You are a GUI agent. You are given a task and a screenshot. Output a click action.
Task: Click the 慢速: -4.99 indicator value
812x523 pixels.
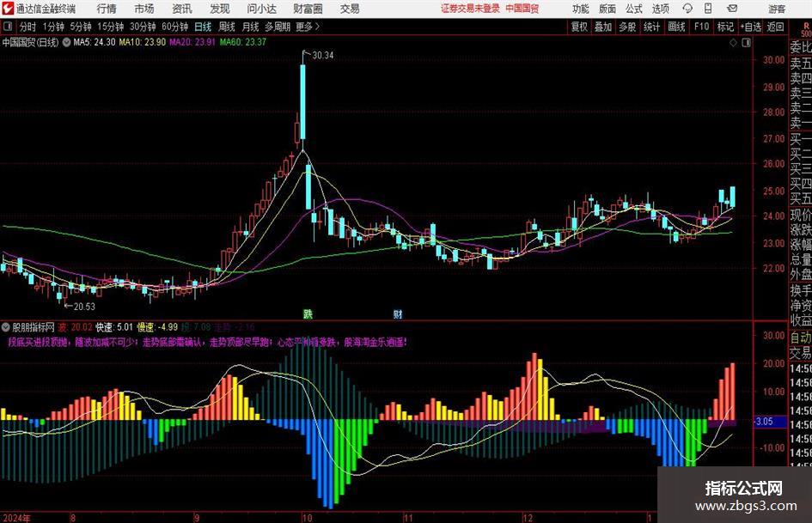[x=157, y=327]
